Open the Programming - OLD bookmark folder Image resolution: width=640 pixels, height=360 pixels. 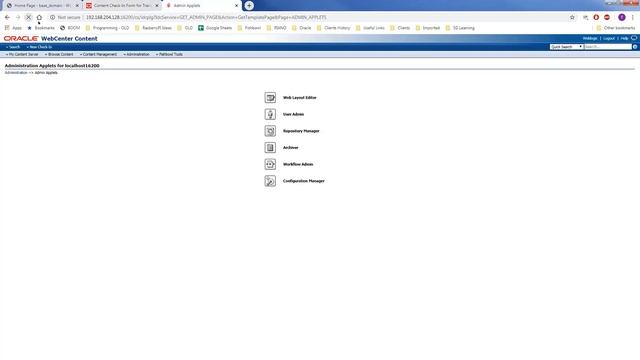click(107, 28)
